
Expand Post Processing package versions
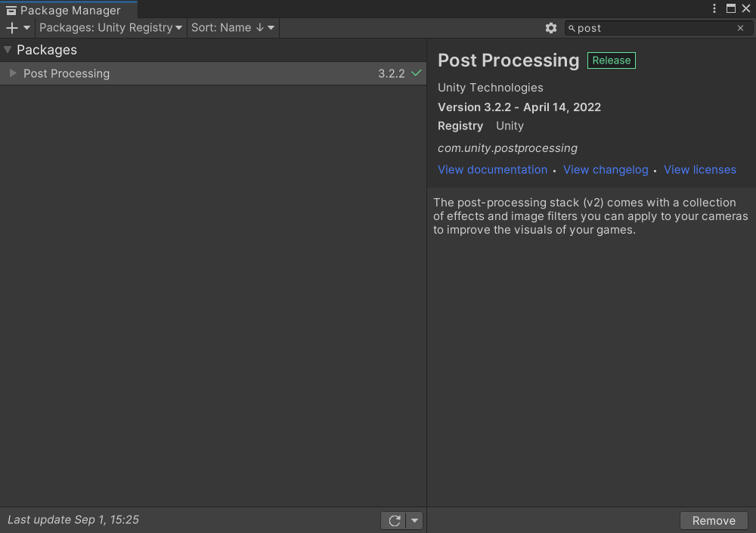tap(13, 73)
